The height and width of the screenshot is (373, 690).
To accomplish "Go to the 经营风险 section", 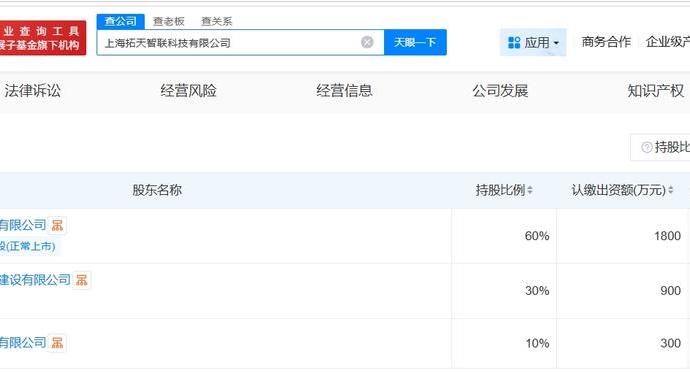I will point(188,91).
